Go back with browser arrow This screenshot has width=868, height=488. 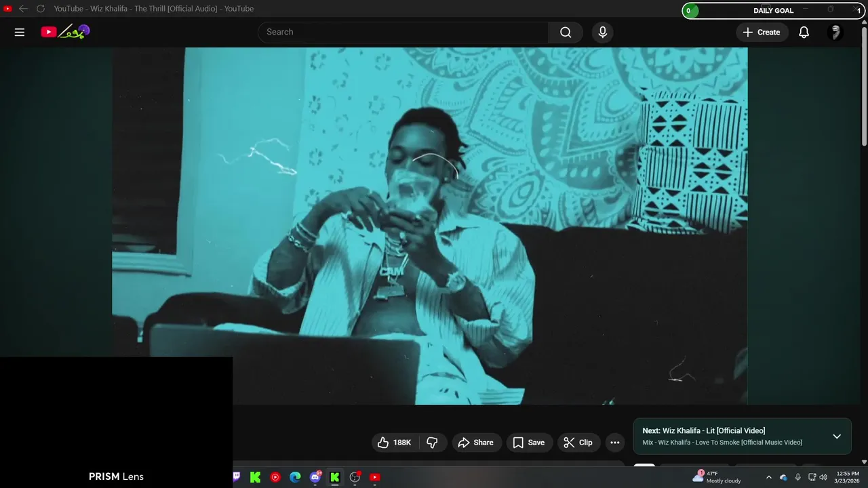[23, 9]
